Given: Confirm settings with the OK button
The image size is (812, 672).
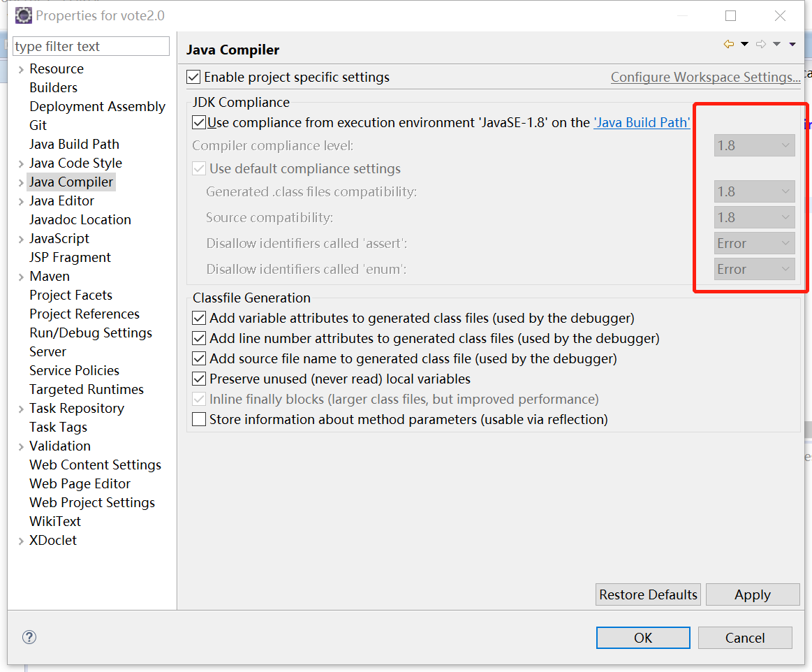Looking at the screenshot, I should tap(642, 638).
